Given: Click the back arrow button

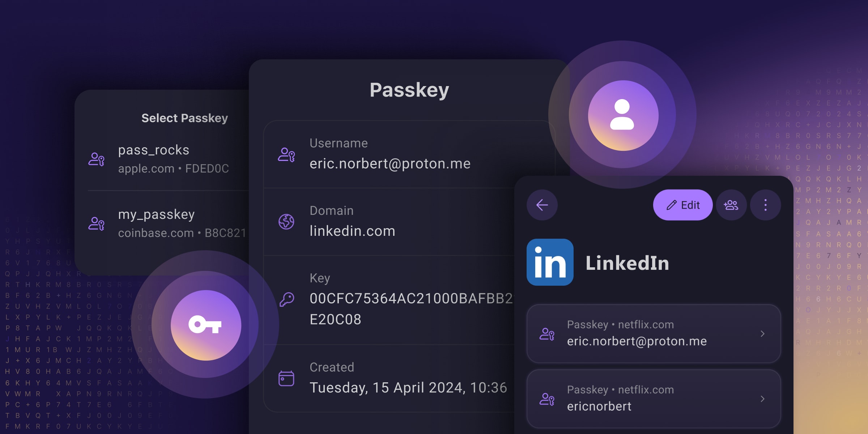Looking at the screenshot, I should [x=542, y=205].
